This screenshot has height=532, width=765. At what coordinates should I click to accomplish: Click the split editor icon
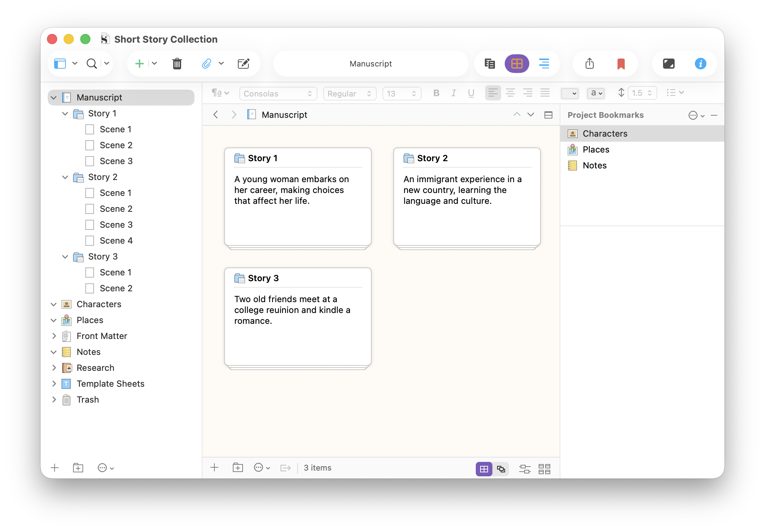(x=548, y=115)
